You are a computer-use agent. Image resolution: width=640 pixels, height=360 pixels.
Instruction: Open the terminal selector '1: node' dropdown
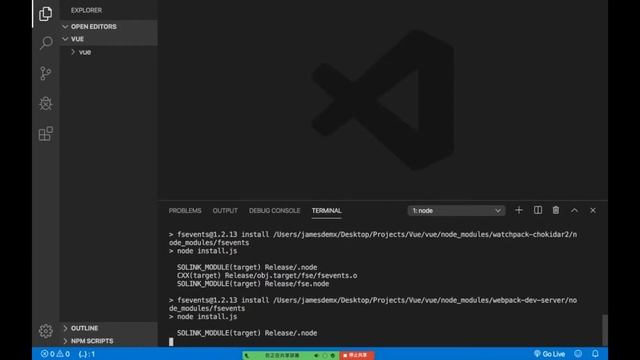[456, 211]
